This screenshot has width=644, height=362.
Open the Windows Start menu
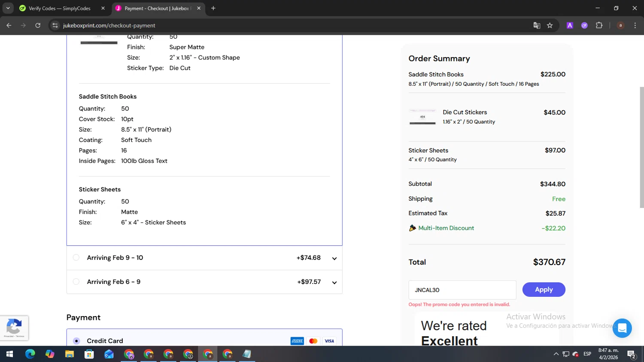[9, 354]
